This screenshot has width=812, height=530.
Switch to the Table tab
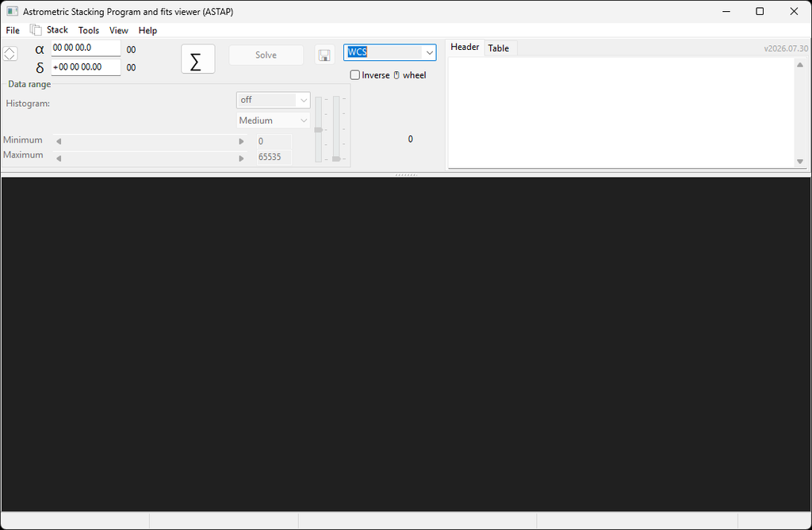[x=498, y=48]
